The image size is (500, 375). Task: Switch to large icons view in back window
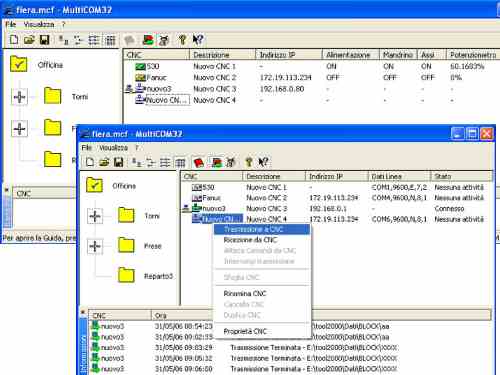[63, 40]
